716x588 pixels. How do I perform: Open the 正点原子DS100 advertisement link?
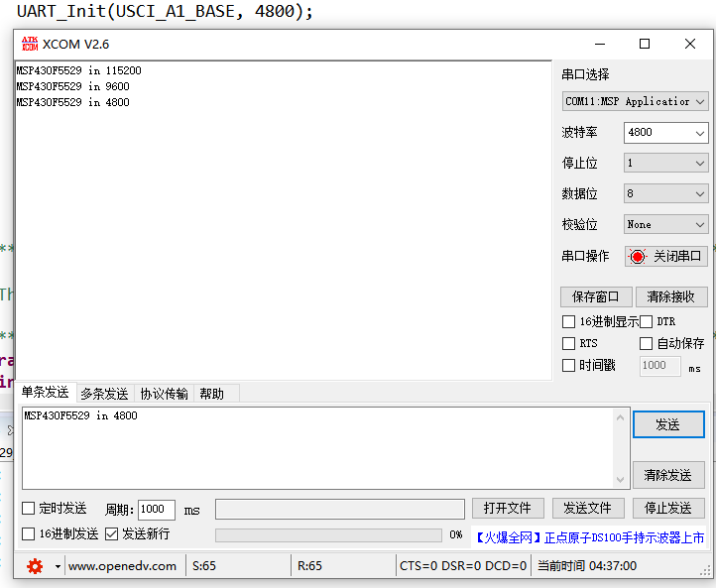(x=590, y=537)
